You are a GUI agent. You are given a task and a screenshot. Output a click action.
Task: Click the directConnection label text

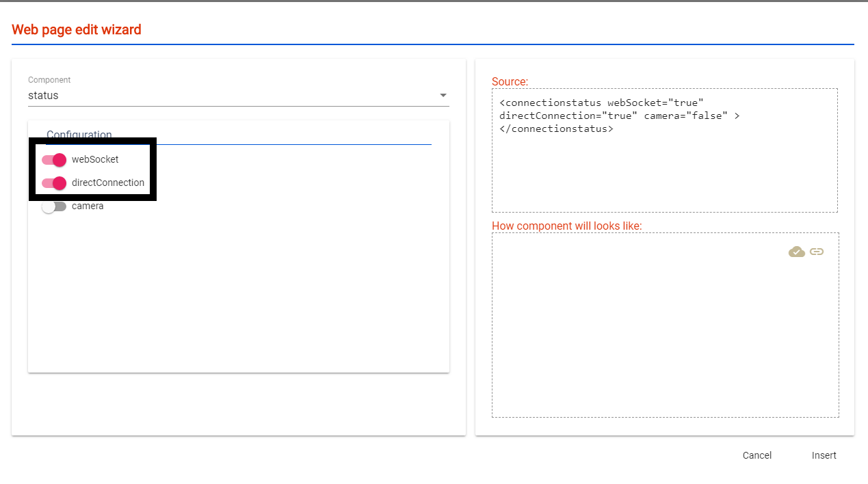[x=108, y=183]
